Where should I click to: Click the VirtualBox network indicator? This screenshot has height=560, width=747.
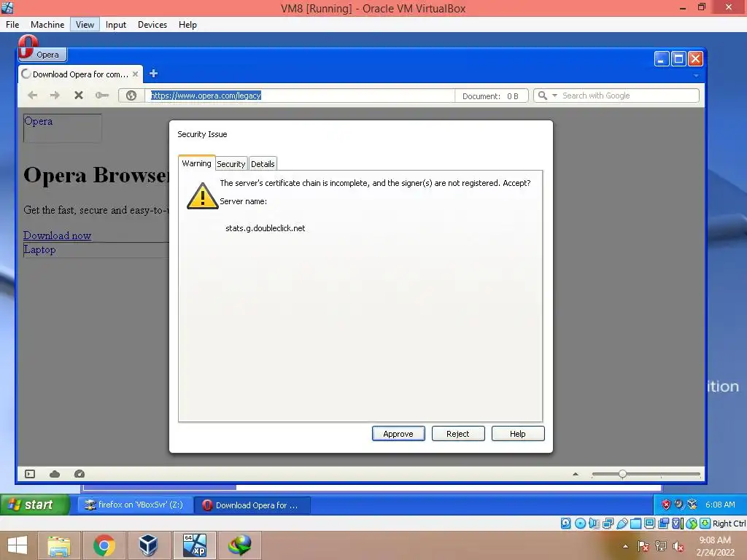(608, 524)
